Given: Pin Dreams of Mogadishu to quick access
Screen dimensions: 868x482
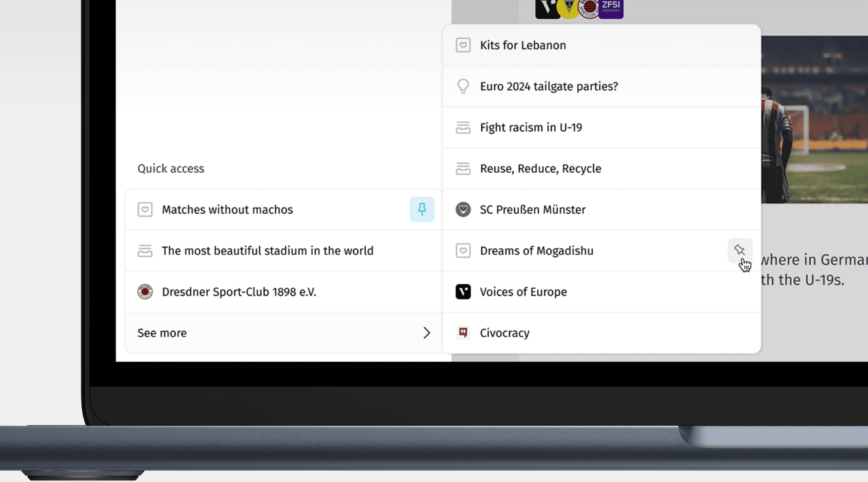Looking at the screenshot, I should pyautogui.click(x=739, y=250).
